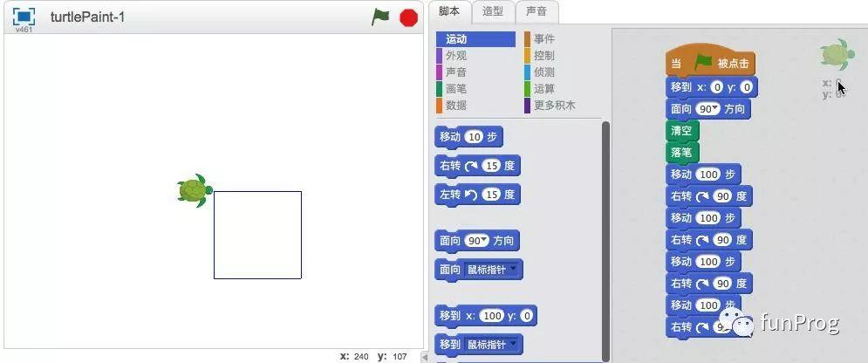Viewport: 868px width, 363px height.
Task: Click the green flag to start
Action: click(x=380, y=17)
